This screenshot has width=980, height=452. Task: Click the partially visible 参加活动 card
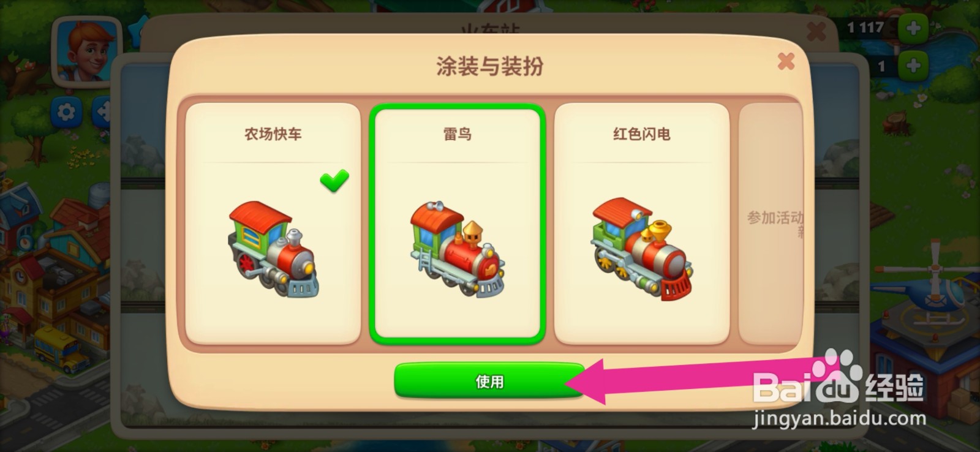pos(771,224)
